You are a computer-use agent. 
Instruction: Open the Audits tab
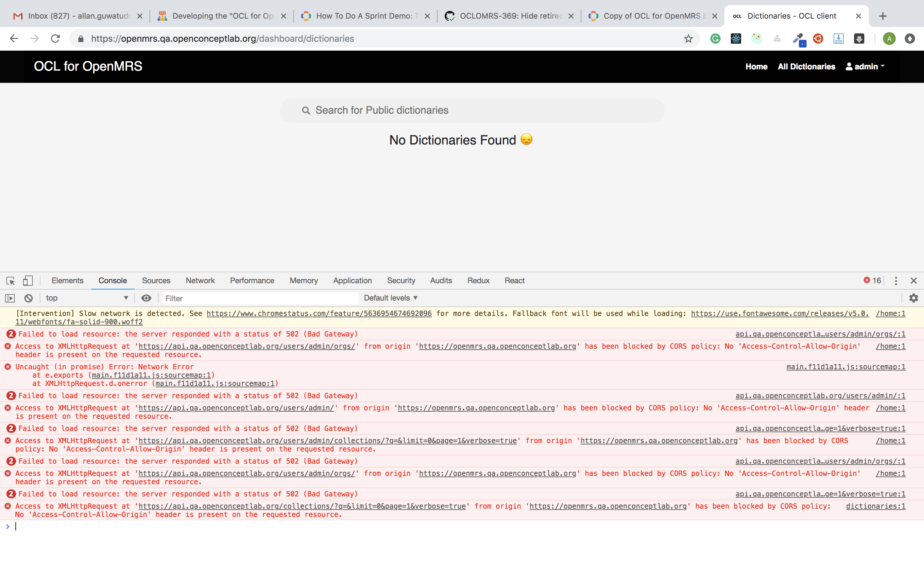(441, 281)
